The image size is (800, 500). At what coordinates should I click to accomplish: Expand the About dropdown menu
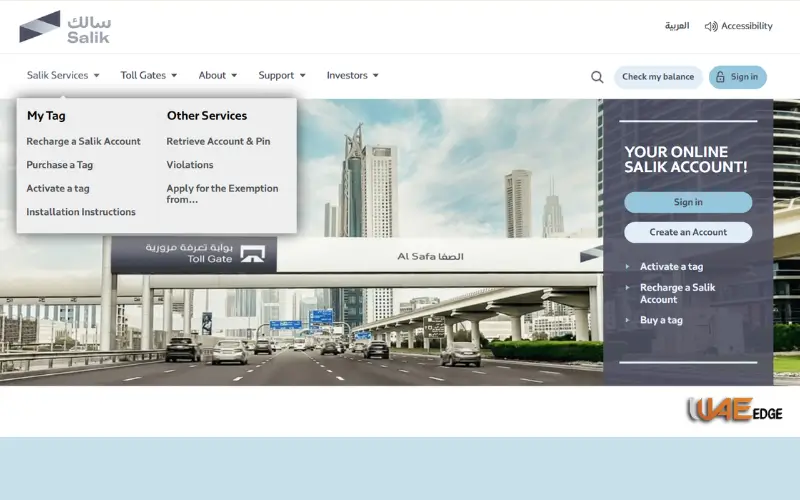click(218, 76)
